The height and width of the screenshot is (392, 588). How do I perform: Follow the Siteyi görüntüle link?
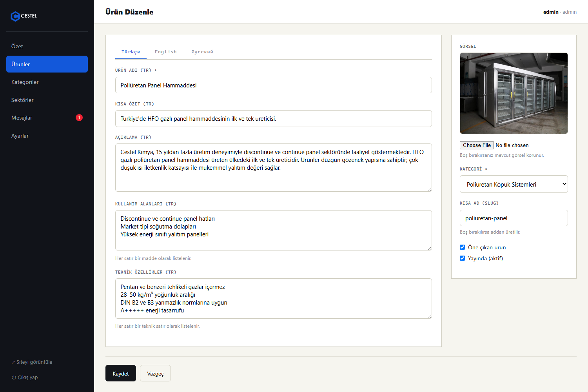[32, 362]
